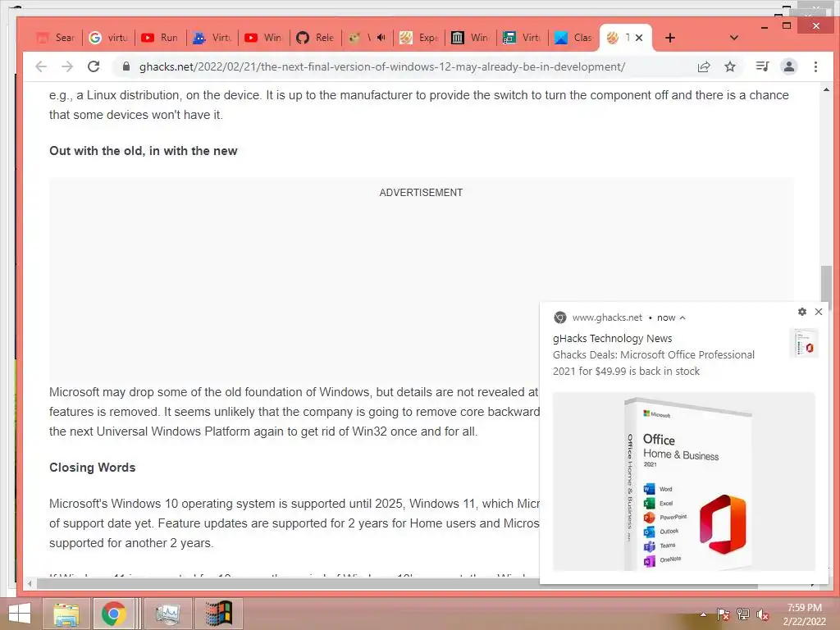Open the Chrome profile avatar
The width and height of the screenshot is (840, 630).
click(x=788, y=66)
